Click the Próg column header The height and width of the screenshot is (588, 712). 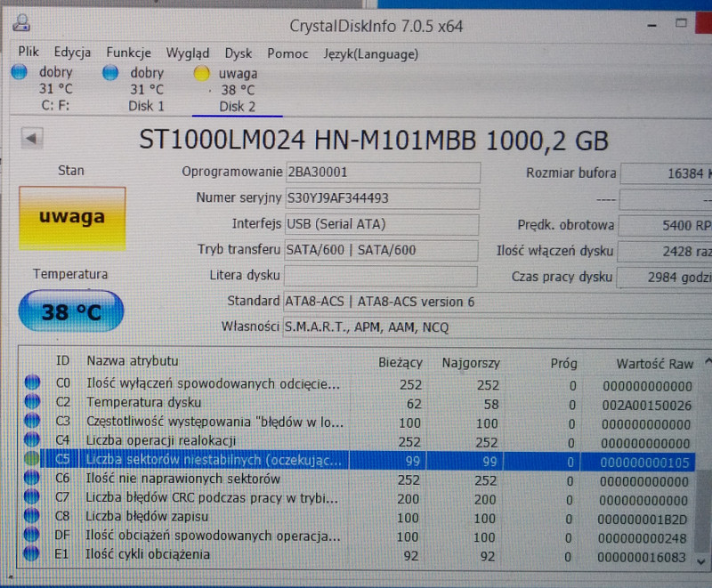pyautogui.click(x=563, y=364)
